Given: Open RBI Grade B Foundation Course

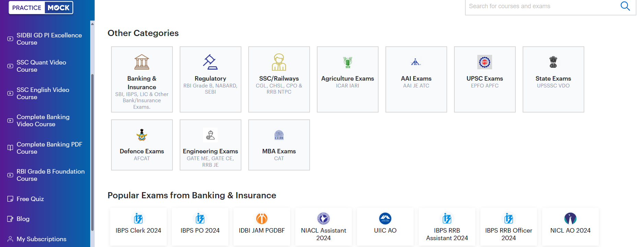Looking at the screenshot, I should tap(50, 175).
